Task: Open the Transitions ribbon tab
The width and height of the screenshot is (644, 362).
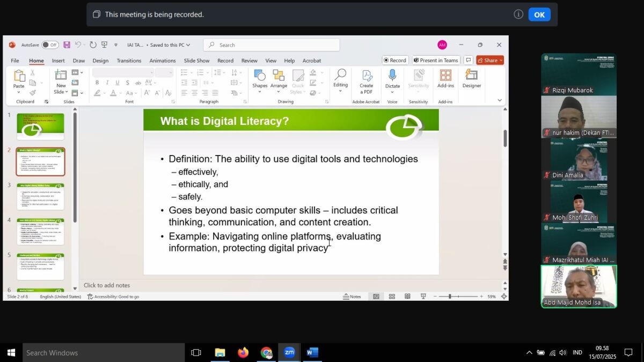Action: pos(129,61)
